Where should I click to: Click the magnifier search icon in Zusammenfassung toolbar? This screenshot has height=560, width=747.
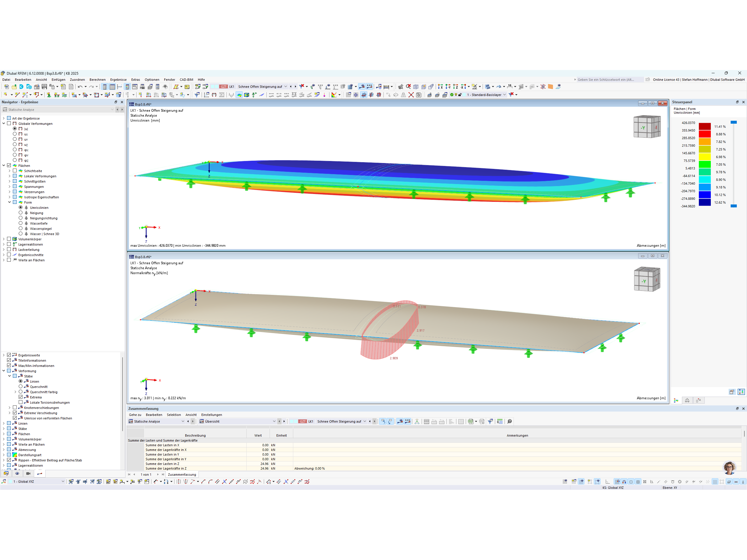tap(509, 421)
